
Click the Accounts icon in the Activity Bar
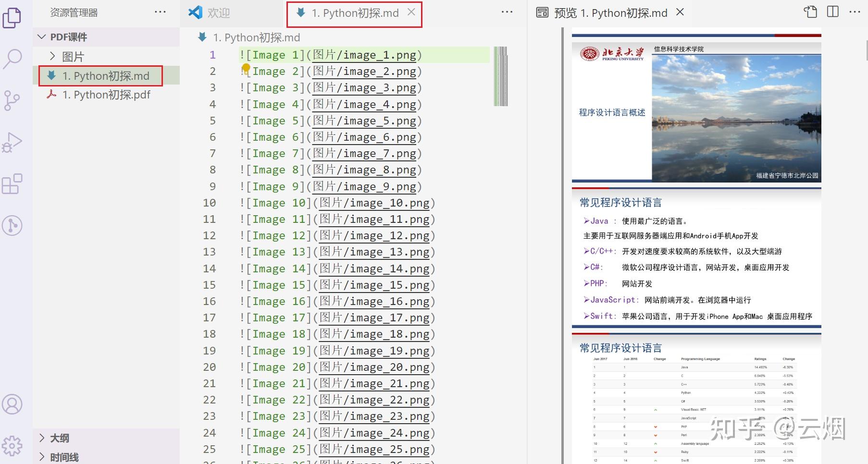pyautogui.click(x=13, y=404)
